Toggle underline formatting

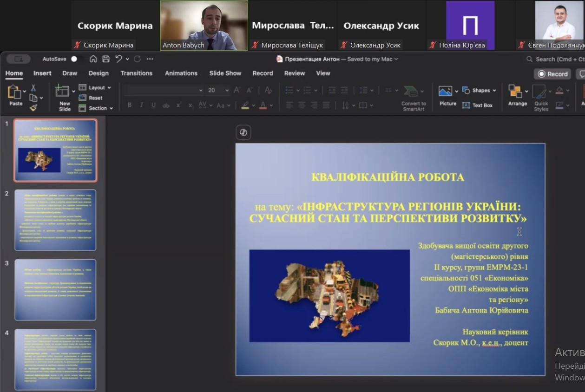tap(153, 105)
